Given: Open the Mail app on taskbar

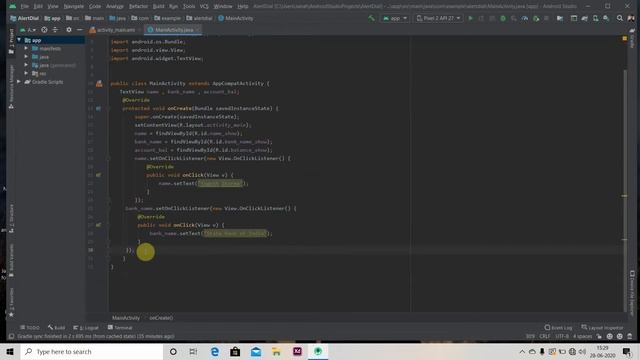Looking at the screenshot, I should point(256,351).
